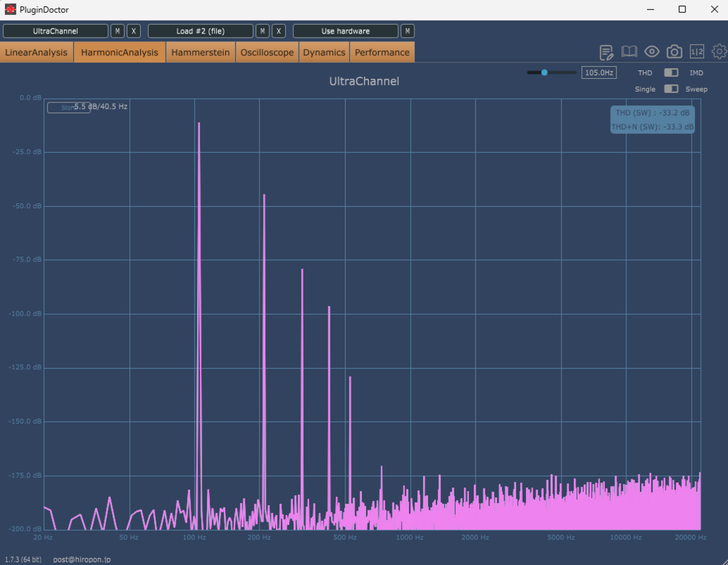
Task: Click the -25.0 dB axis label
Action: [28, 152]
